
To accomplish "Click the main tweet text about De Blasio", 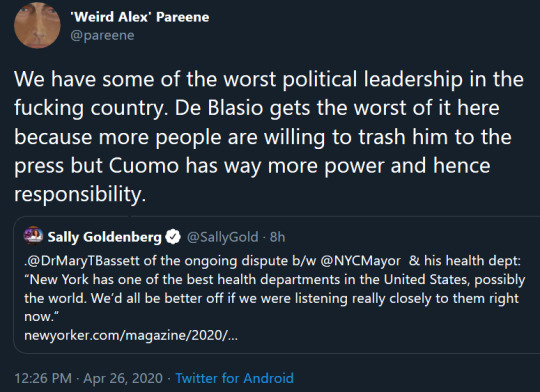I will coord(269,137).
